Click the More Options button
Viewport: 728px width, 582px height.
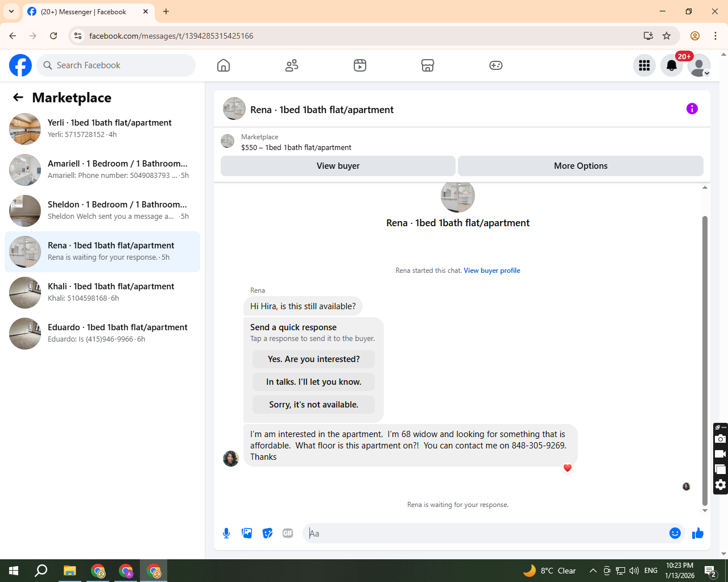click(581, 166)
